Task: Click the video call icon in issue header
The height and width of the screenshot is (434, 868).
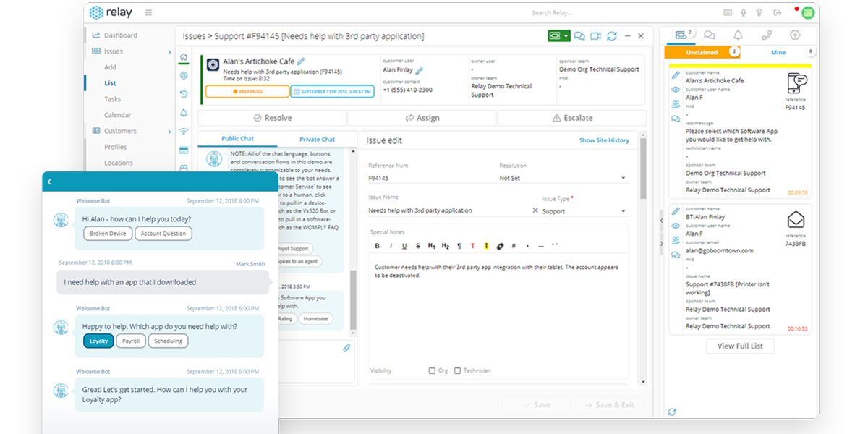Action: pyautogui.click(x=595, y=36)
